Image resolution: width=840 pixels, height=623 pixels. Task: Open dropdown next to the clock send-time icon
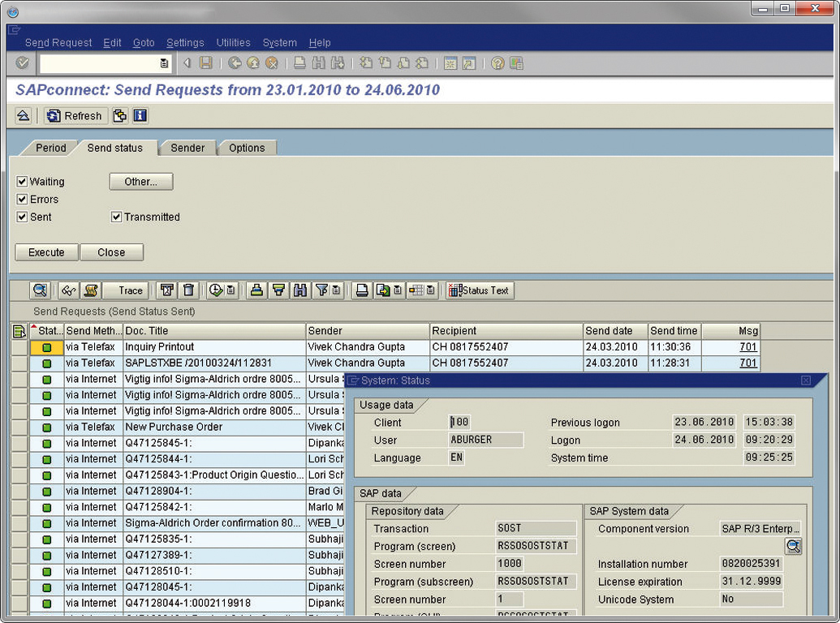pos(230,290)
